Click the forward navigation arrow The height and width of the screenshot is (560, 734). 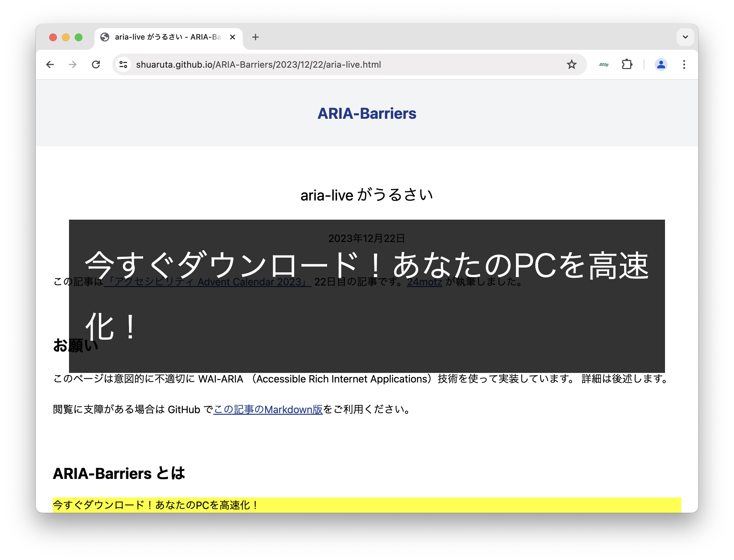[x=73, y=64]
